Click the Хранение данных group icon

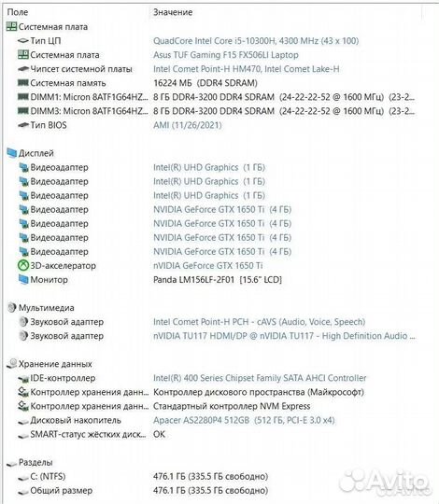(x=12, y=364)
